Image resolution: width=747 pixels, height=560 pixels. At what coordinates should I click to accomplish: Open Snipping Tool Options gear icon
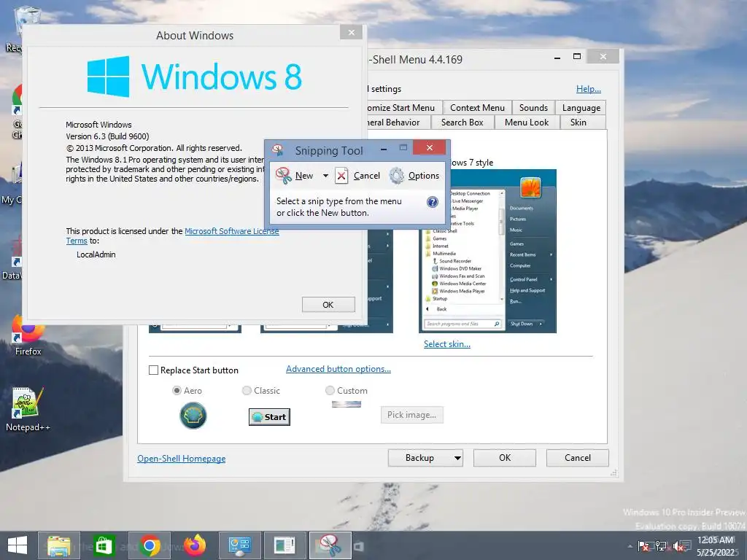pyautogui.click(x=397, y=176)
